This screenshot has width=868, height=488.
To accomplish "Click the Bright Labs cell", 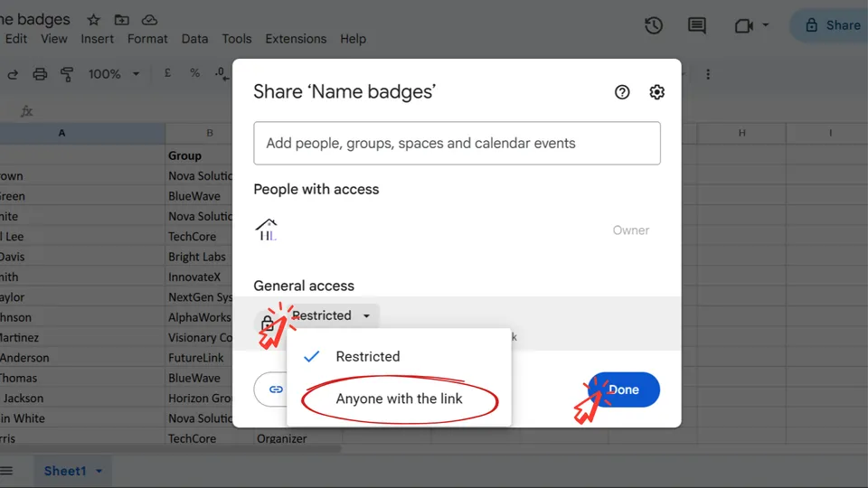I will [199, 257].
